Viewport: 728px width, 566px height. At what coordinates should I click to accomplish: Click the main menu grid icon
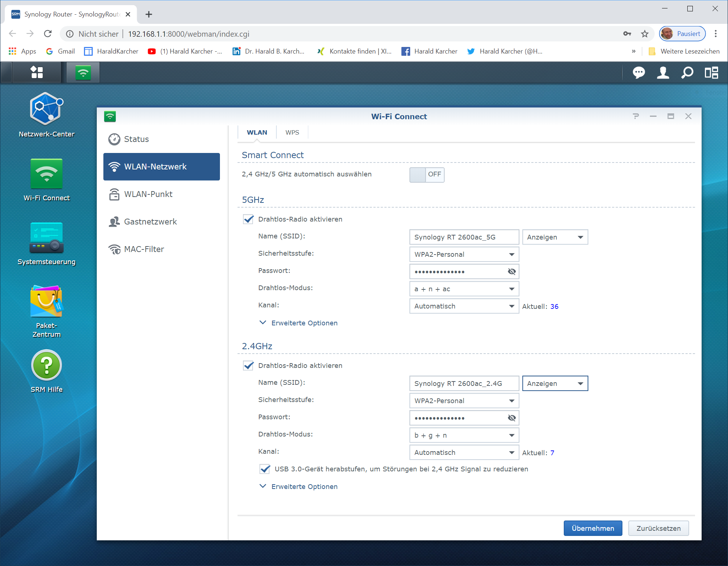(x=37, y=72)
